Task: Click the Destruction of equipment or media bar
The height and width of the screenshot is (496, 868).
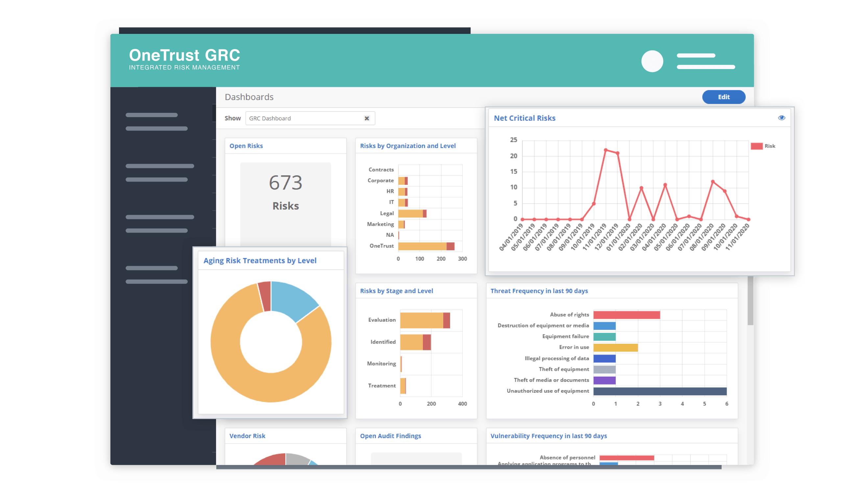Action: click(604, 326)
